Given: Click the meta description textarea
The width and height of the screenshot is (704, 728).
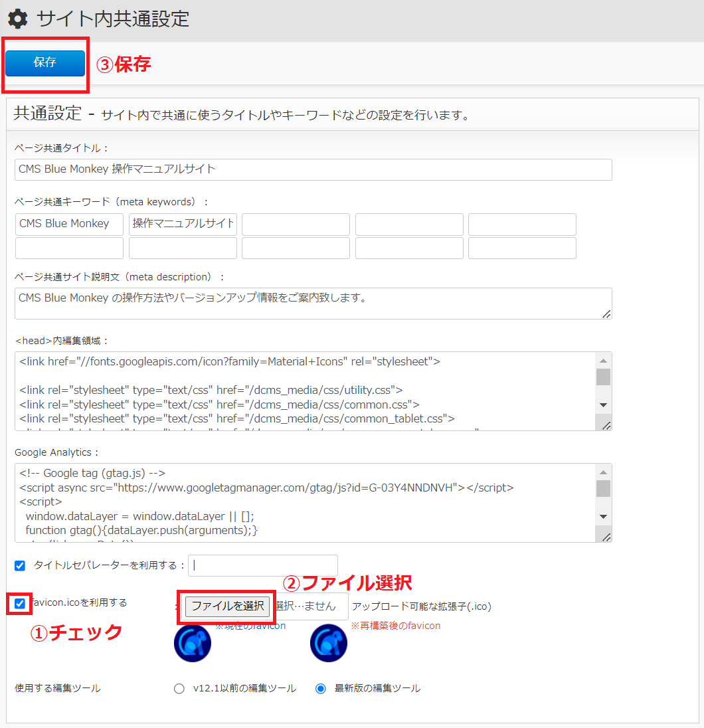Looking at the screenshot, I should pos(313,304).
